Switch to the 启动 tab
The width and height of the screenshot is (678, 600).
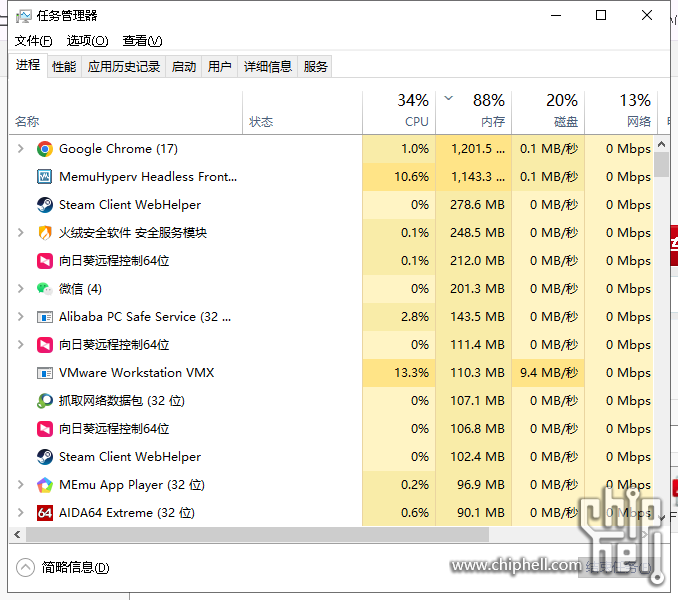184,67
